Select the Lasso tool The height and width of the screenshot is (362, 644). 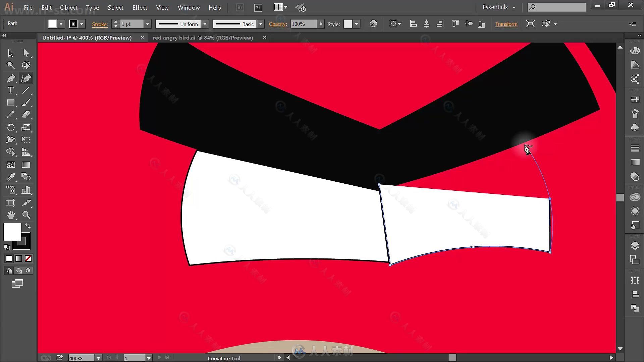coord(26,65)
